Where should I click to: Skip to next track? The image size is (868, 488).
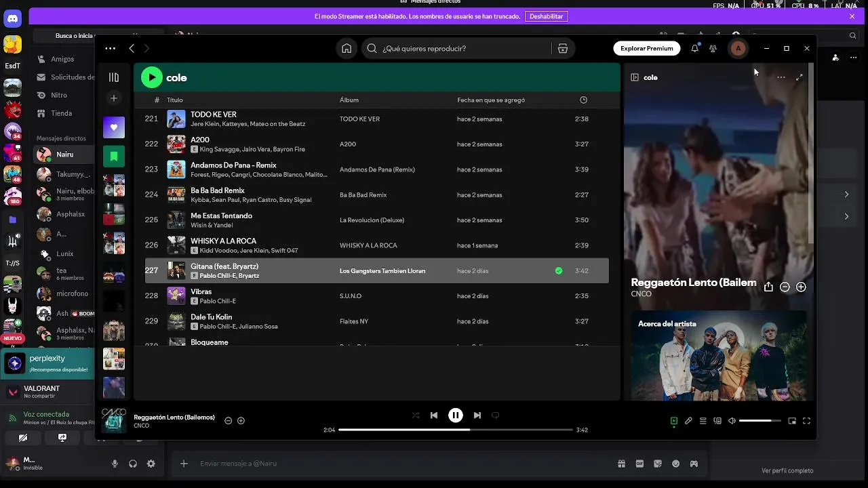[477, 415]
